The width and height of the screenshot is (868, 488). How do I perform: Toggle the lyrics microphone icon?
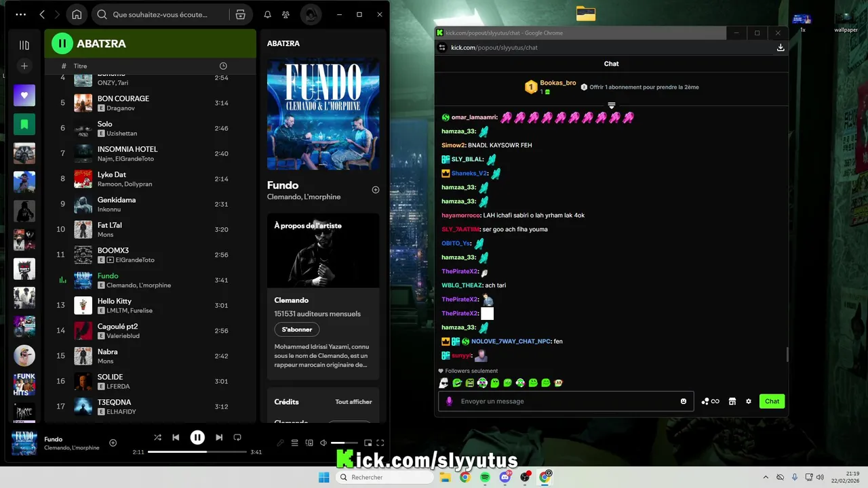(280, 443)
